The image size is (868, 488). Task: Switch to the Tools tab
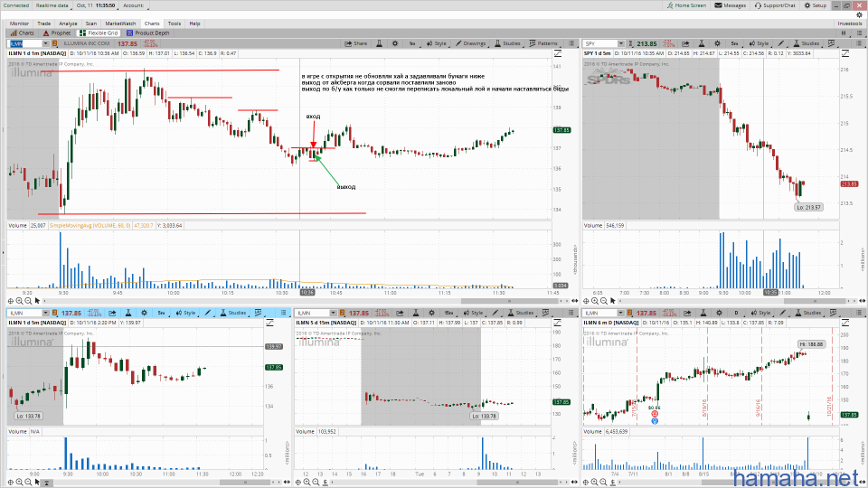pyautogui.click(x=175, y=23)
